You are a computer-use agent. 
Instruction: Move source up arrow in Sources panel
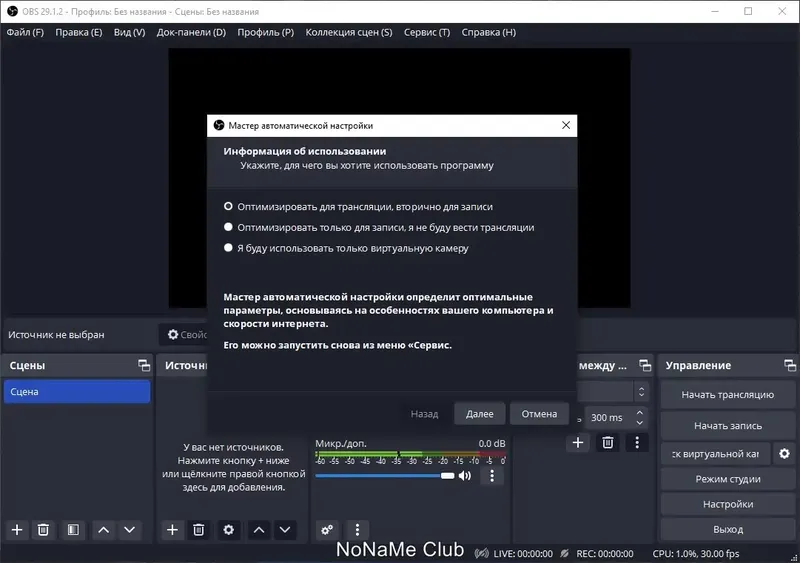pyautogui.click(x=259, y=530)
